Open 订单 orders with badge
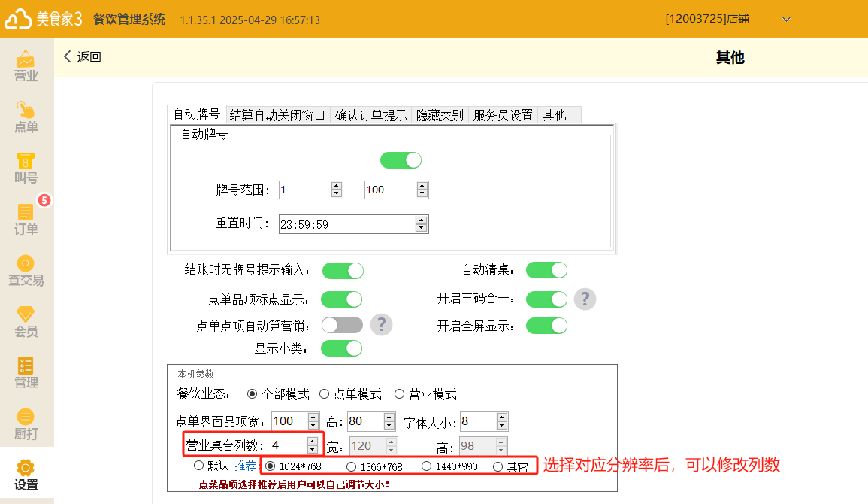Image resolution: width=868 pixels, height=504 pixels. (26, 220)
